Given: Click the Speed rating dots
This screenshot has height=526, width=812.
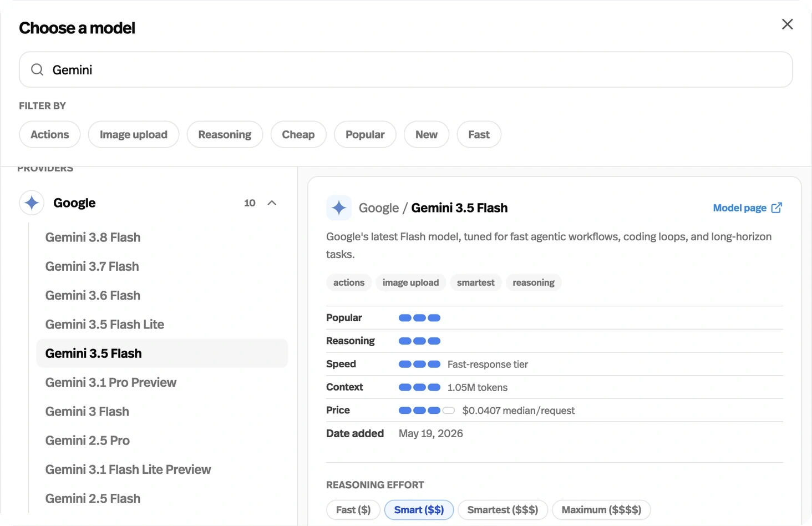Looking at the screenshot, I should tap(419, 365).
